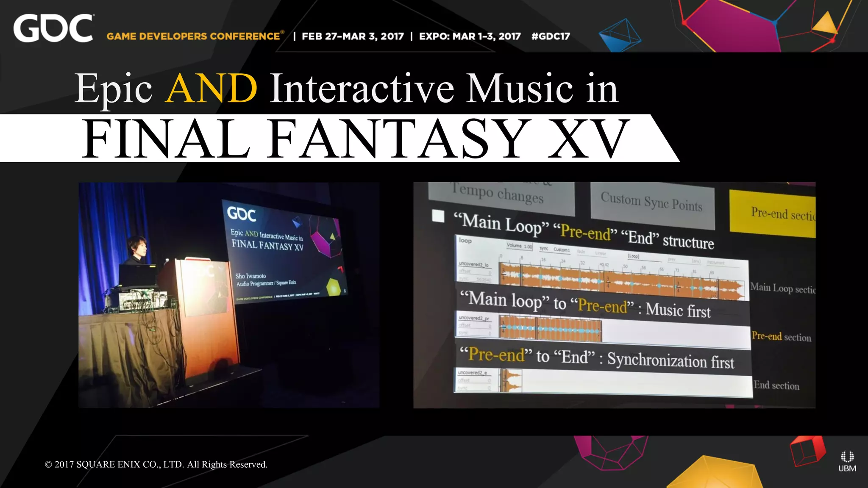Click the yellow word "AND" in the title
The width and height of the screenshot is (868, 488).
[211, 88]
